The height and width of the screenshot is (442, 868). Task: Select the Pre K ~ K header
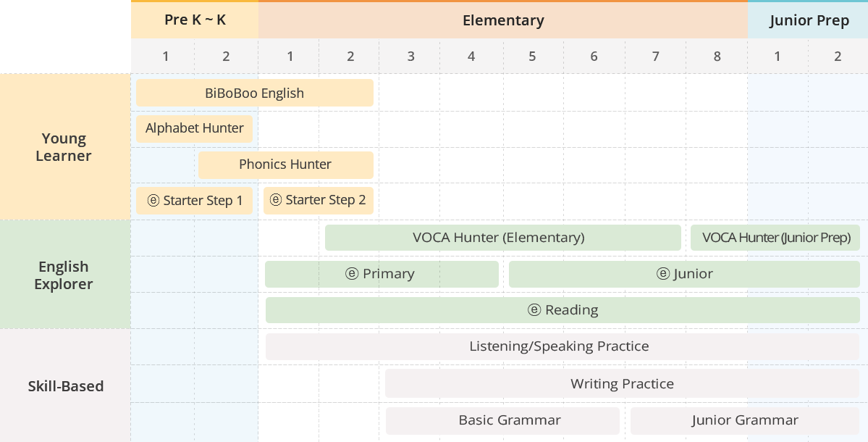[195, 20]
